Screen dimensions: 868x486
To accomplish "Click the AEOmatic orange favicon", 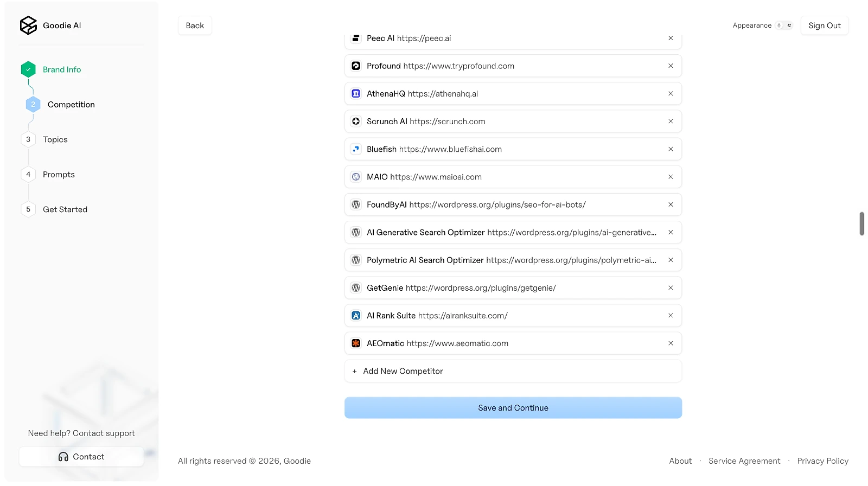I will [356, 343].
